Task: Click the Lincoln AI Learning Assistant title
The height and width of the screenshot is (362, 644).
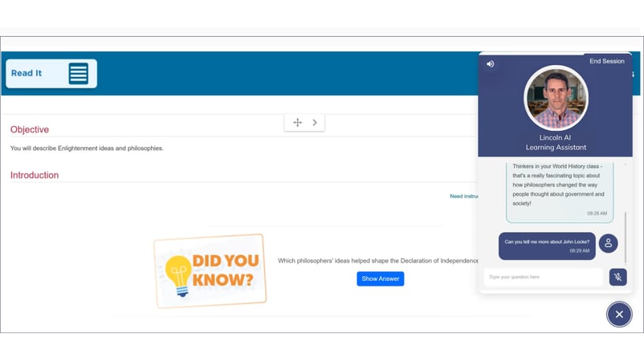Action: 556,143
